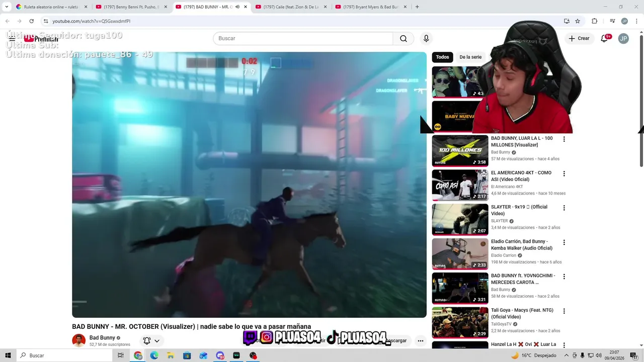Click MERCEDES CAROTA video title
Image resolution: width=644 pixels, height=362 pixels.
523,279
